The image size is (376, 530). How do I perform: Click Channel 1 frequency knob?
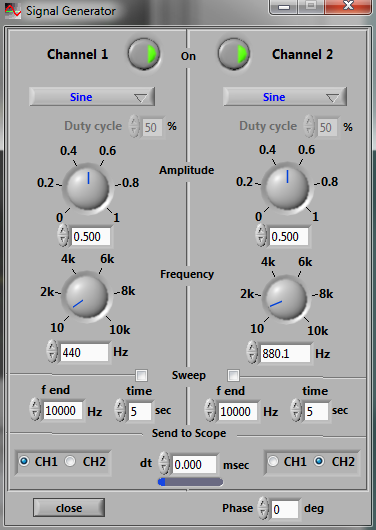click(x=87, y=296)
